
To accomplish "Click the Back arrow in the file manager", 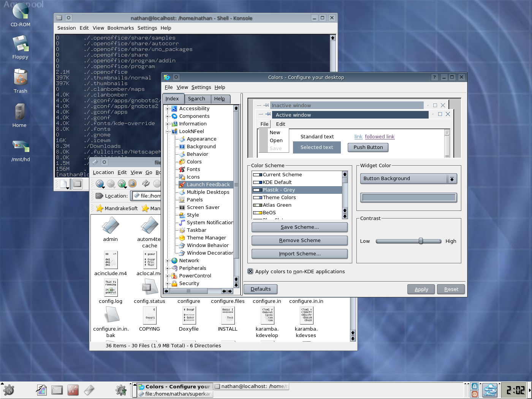I will [100, 184].
